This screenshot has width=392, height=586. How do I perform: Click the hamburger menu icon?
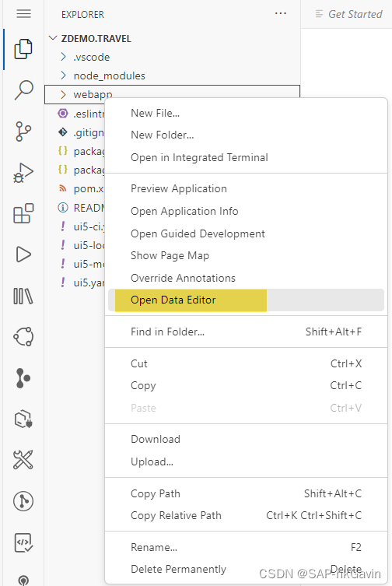coord(23,14)
